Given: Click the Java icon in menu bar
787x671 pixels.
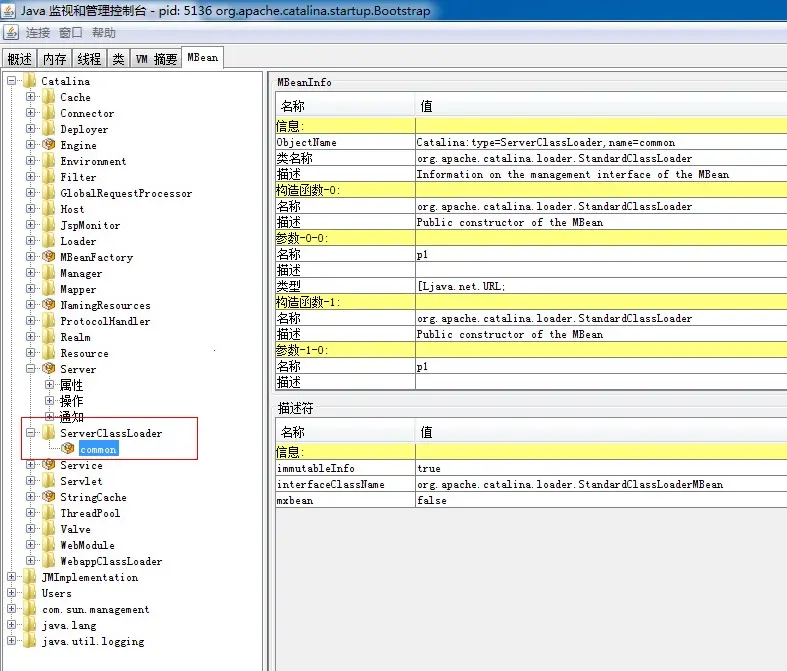Looking at the screenshot, I should [11, 33].
